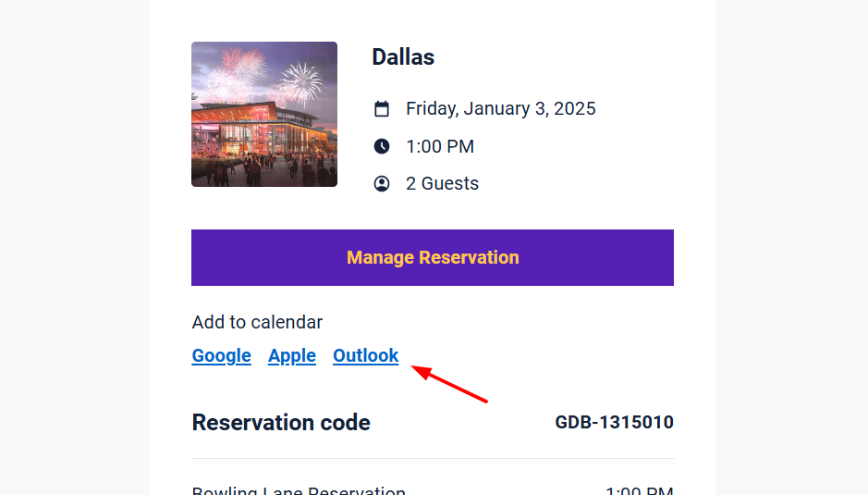The height and width of the screenshot is (495, 868).
Task: Add event to Apple calendar
Action: coord(292,356)
